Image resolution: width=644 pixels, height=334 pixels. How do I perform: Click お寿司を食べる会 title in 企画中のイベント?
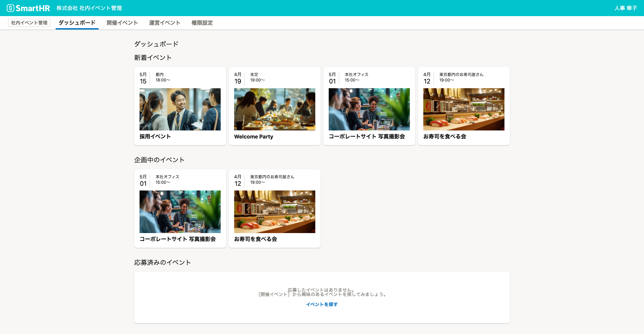pyautogui.click(x=256, y=239)
